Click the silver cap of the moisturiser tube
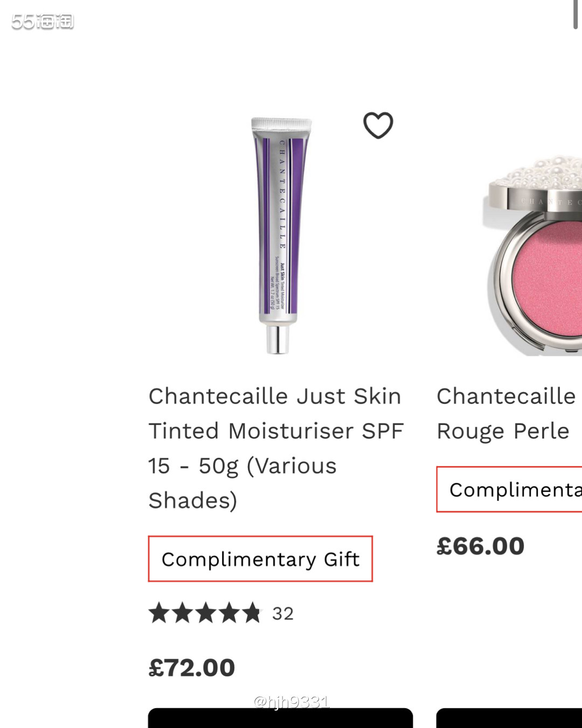This screenshot has height=728, width=582. tap(278, 340)
